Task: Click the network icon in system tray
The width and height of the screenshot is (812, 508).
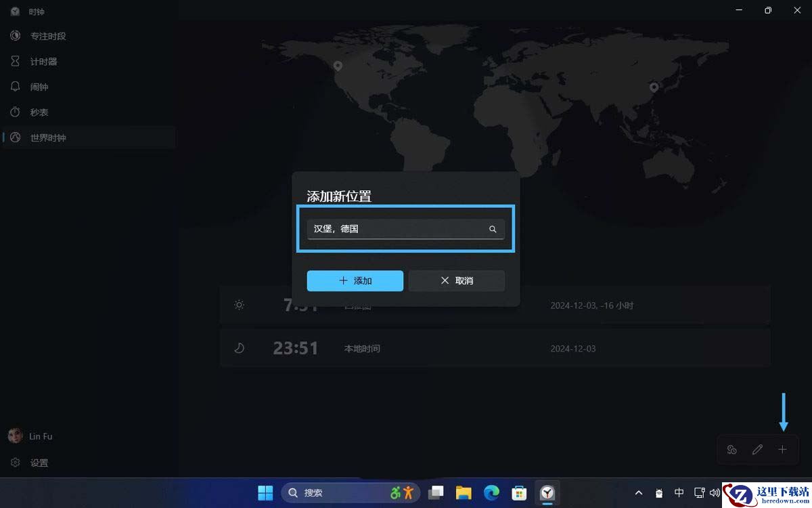Action: coord(699,493)
